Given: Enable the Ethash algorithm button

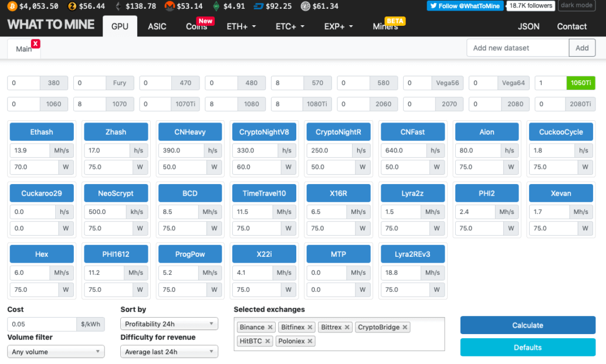Looking at the screenshot, I should [42, 132].
